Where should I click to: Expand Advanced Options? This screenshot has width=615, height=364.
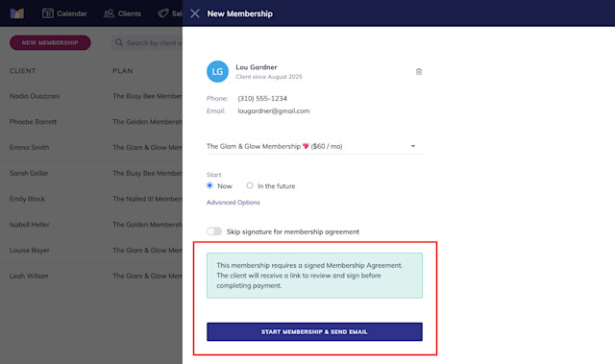[233, 203]
